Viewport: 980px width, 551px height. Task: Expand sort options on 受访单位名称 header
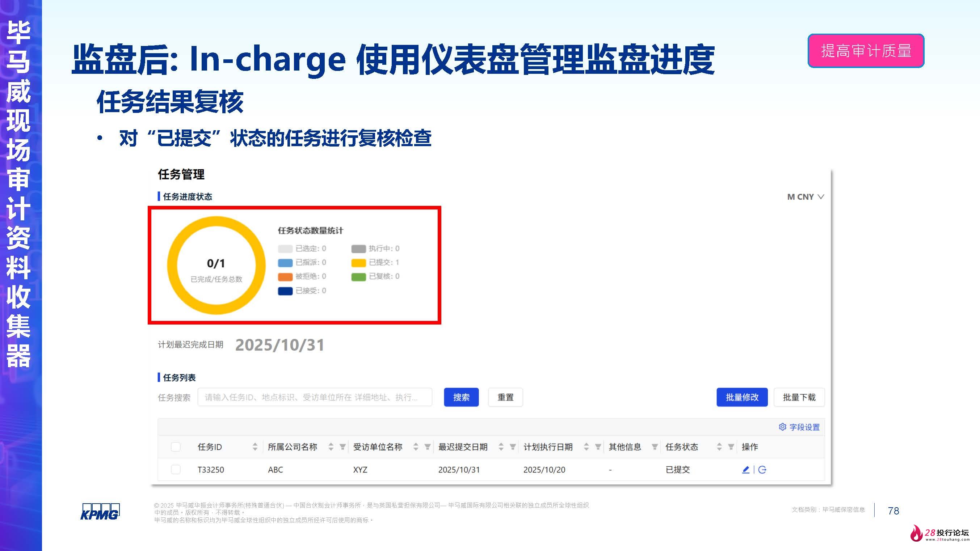(x=416, y=447)
